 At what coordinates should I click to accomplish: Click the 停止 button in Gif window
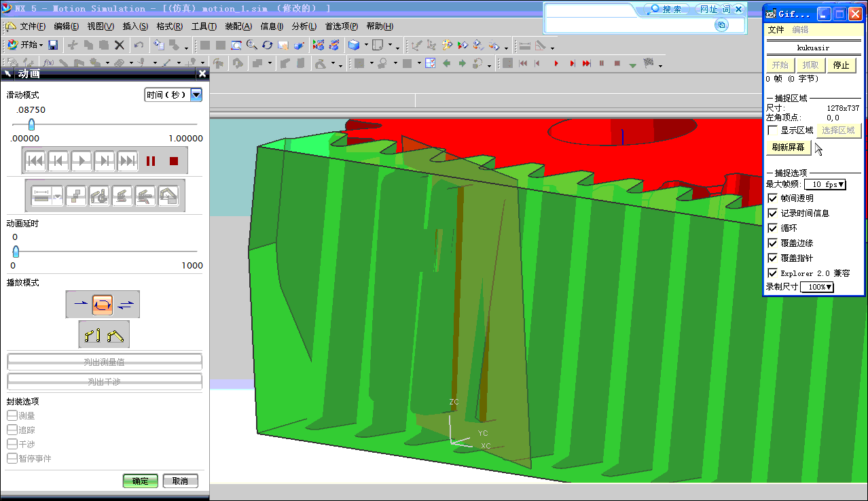coord(841,65)
